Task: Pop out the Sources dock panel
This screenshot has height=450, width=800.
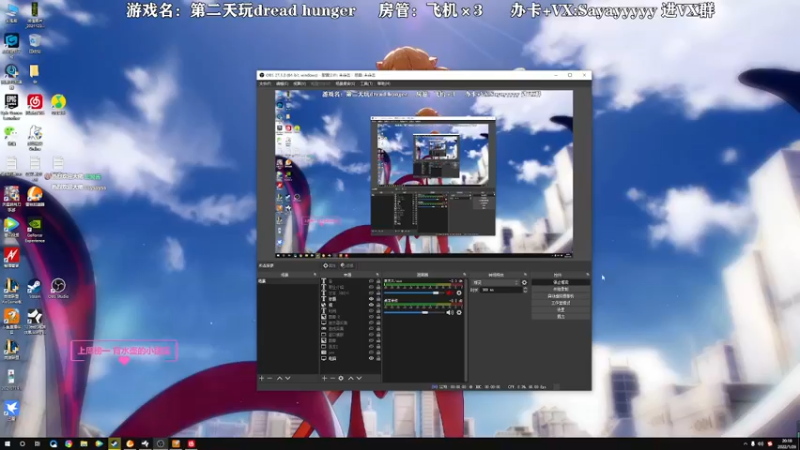Action: pyautogui.click(x=378, y=274)
